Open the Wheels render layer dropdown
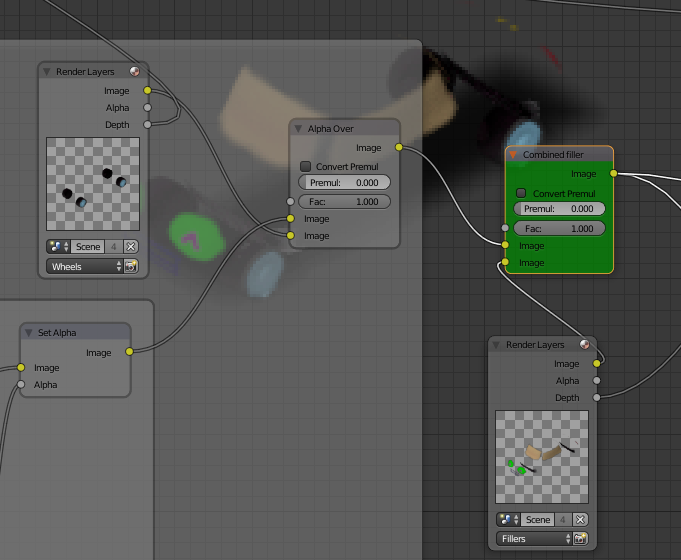The height and width of the screenshot is (560, 681). pos(84,267)
